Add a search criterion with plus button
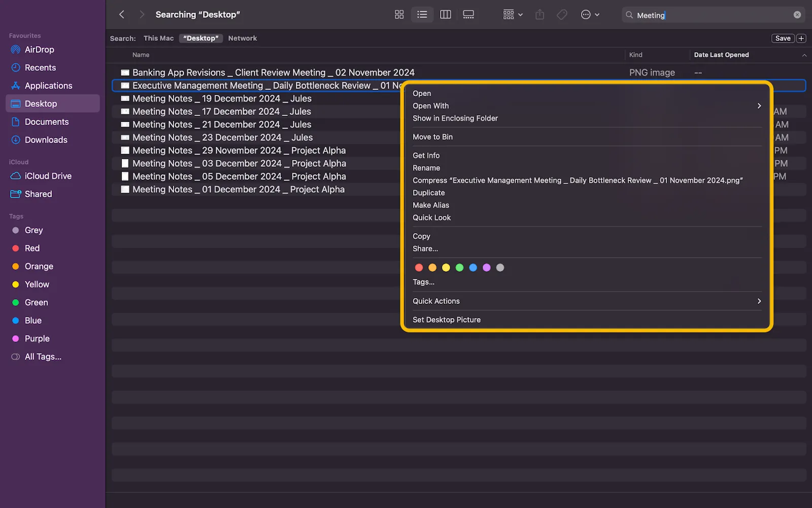This screenshot has height=508, width=812. [x=801, y=38]
